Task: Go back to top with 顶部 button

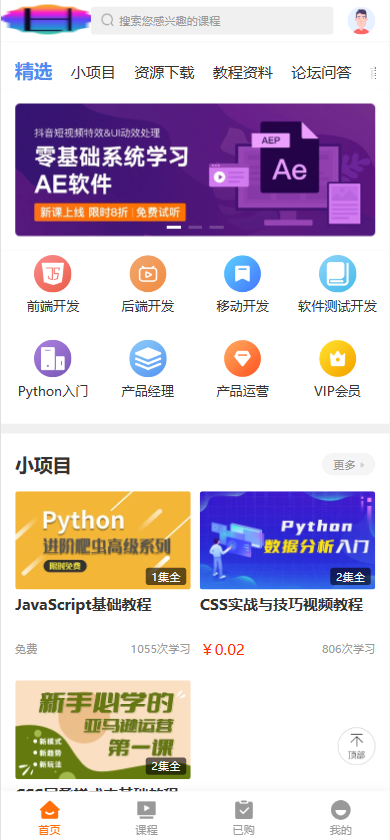Action: point(356,746)
